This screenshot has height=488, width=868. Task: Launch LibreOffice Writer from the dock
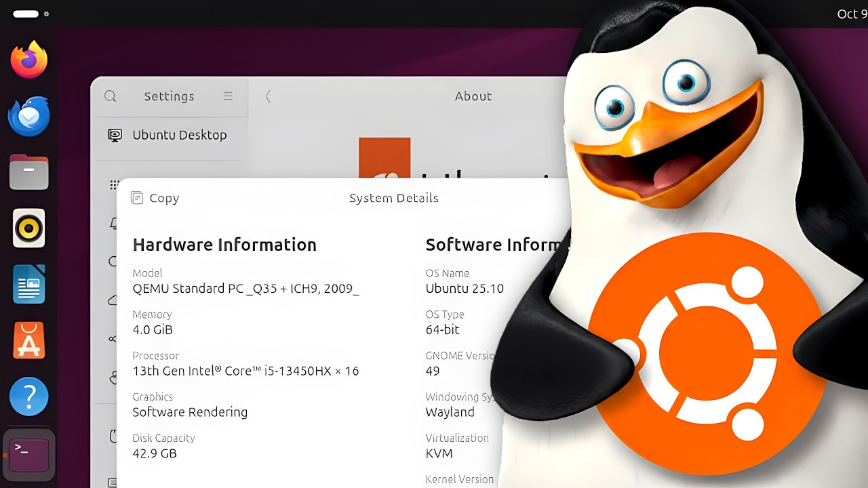click(x=29, y=284)
